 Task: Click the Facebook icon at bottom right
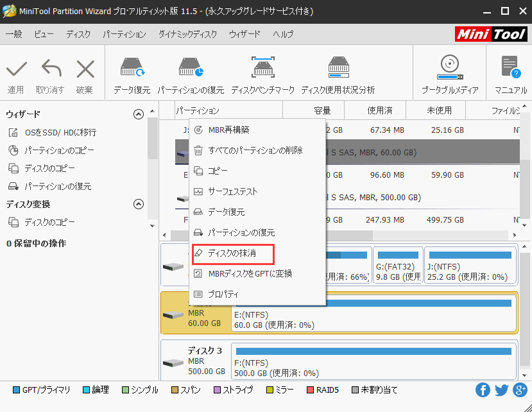(482, 390)
